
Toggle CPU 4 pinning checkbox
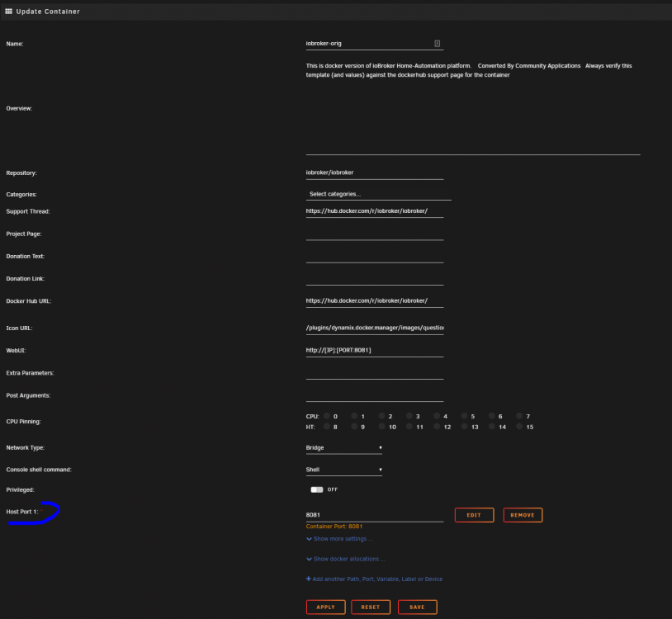(437, 416)
